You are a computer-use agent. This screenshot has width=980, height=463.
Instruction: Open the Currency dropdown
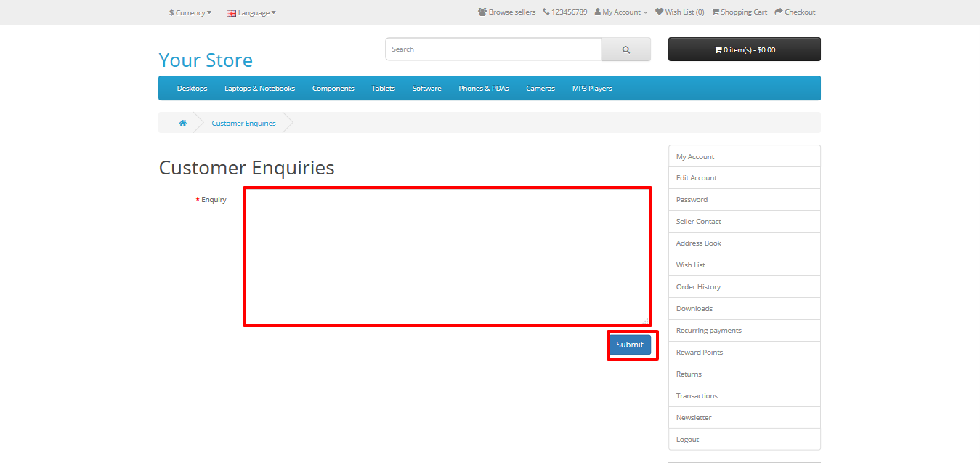point(190,12)
